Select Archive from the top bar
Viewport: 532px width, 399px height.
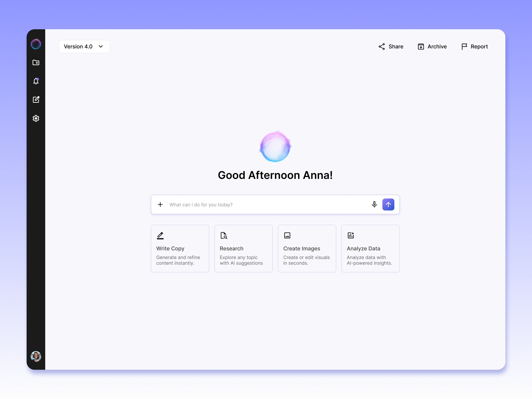[432, 46]
